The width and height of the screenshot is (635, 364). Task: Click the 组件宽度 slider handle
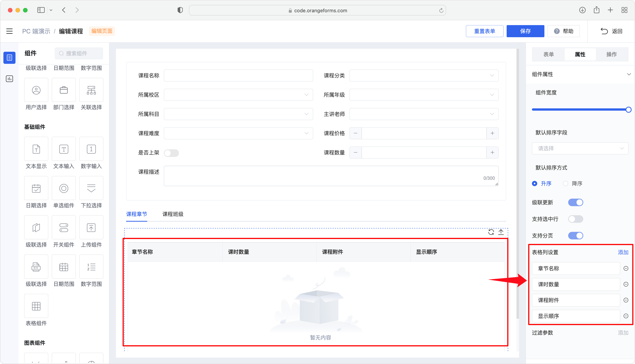coord(628,110)
